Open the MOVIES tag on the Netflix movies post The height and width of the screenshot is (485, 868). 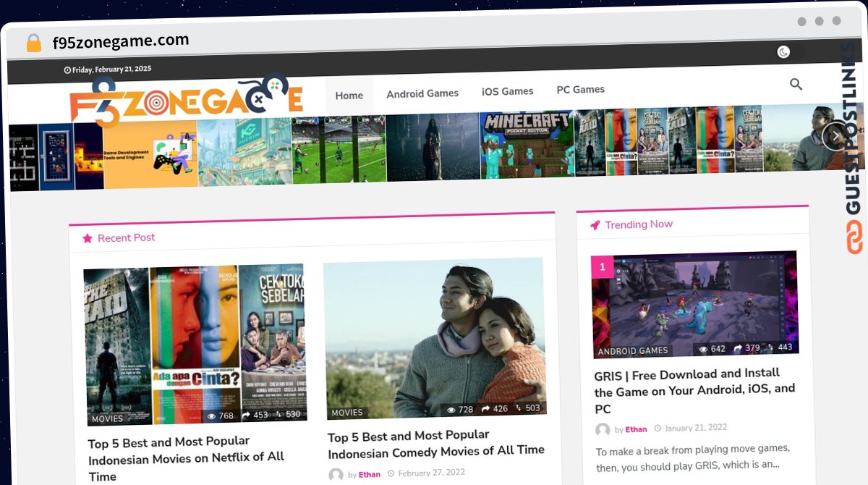coord(108,419)
